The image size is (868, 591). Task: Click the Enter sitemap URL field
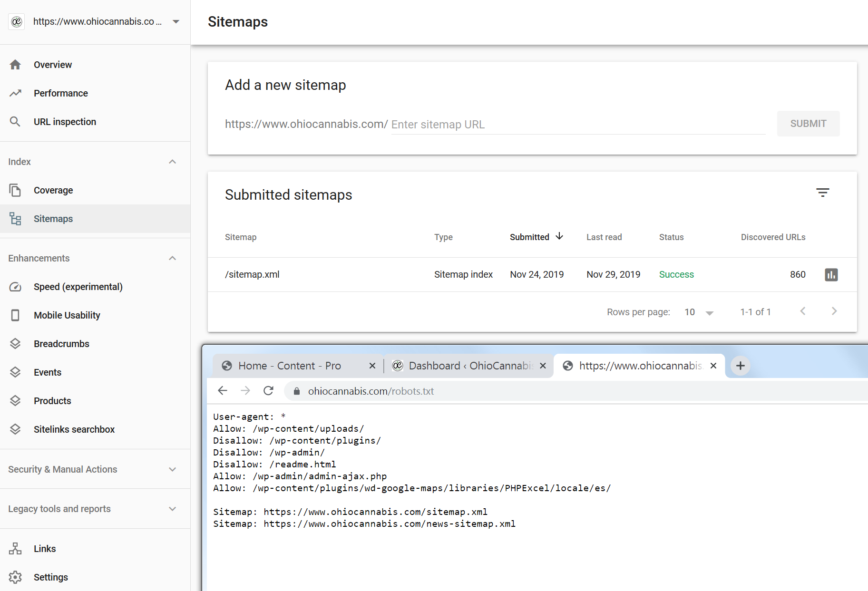(x=578, y=125)
